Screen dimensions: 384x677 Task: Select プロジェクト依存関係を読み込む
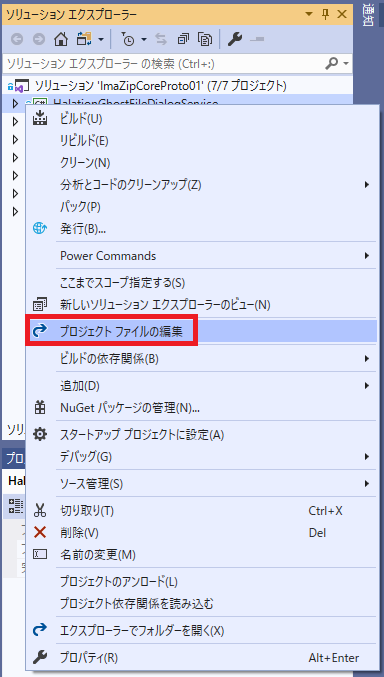click(x=201, y=604)
